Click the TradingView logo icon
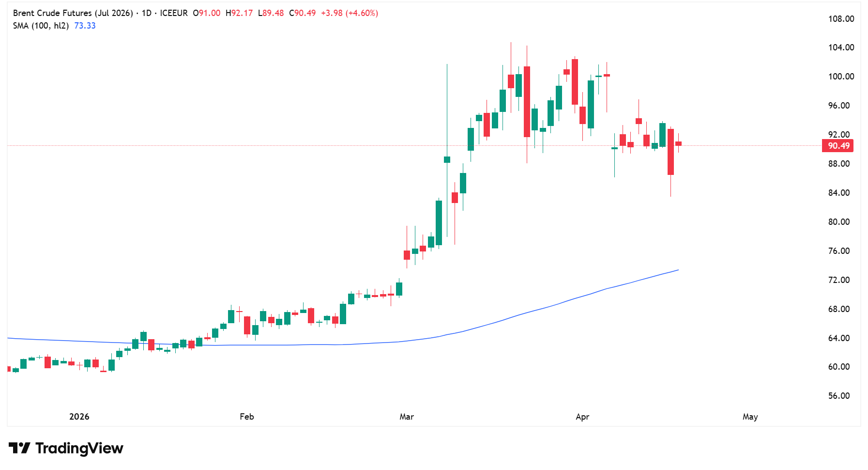Viewport: 868px width, 470px height. (x=19, y=448)
